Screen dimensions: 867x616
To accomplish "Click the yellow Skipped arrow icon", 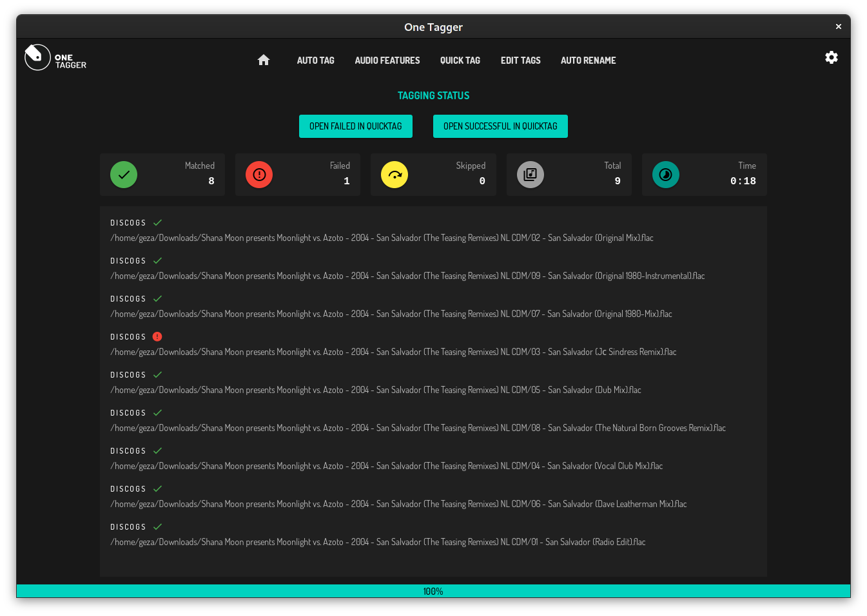I will tap(395, 174).
